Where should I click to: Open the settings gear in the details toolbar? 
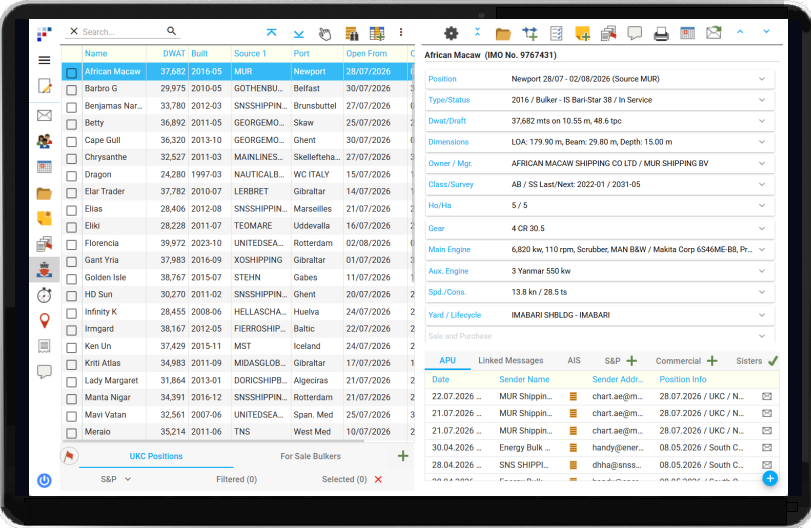[x=451, y=34]
